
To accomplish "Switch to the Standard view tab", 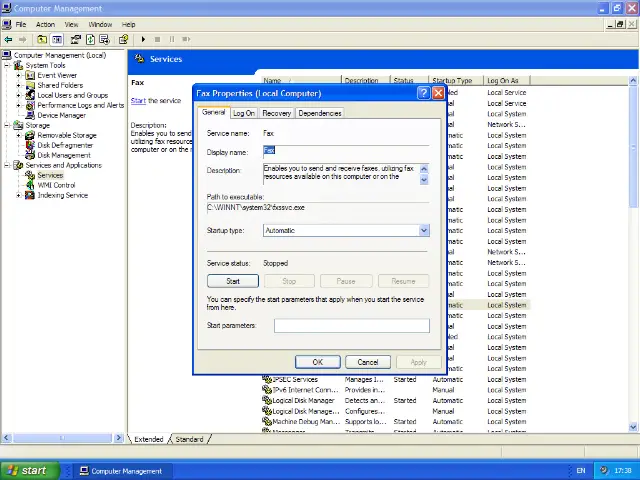I will (189, 439).
